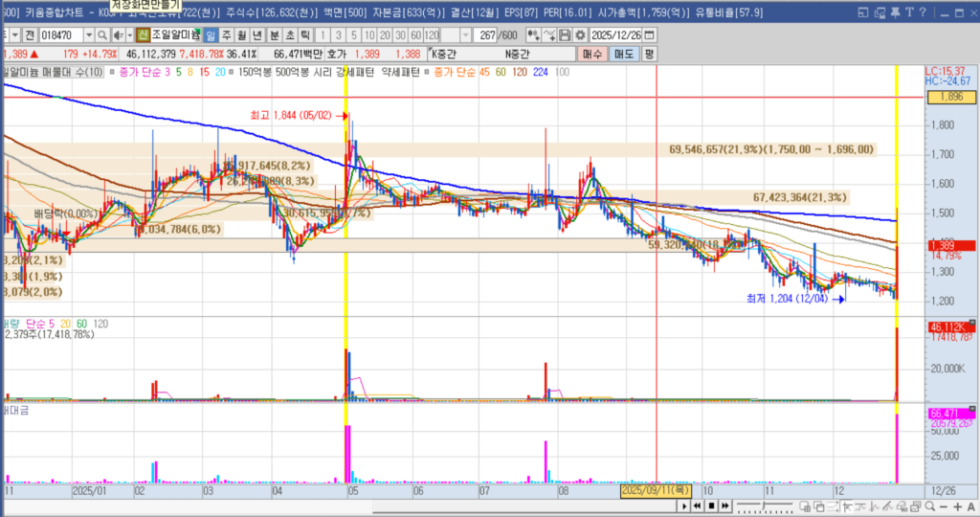Toggle the minute (분) period button
The image size is (980, 517).
[274, 35]
